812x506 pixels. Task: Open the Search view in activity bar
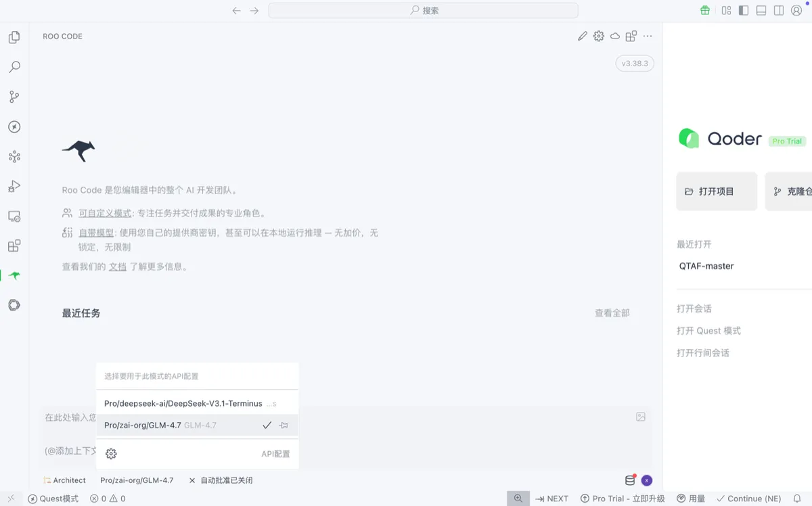(x=14, y=67)
